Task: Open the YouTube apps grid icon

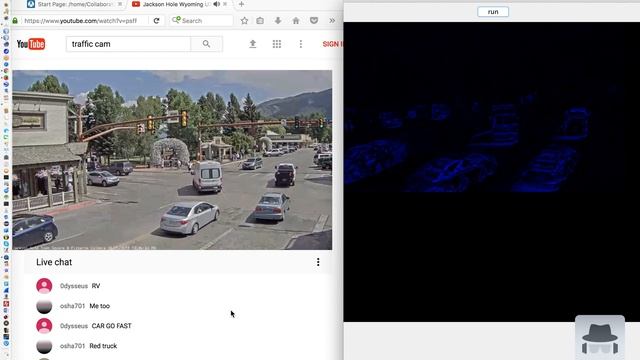Action: [277, 44]
